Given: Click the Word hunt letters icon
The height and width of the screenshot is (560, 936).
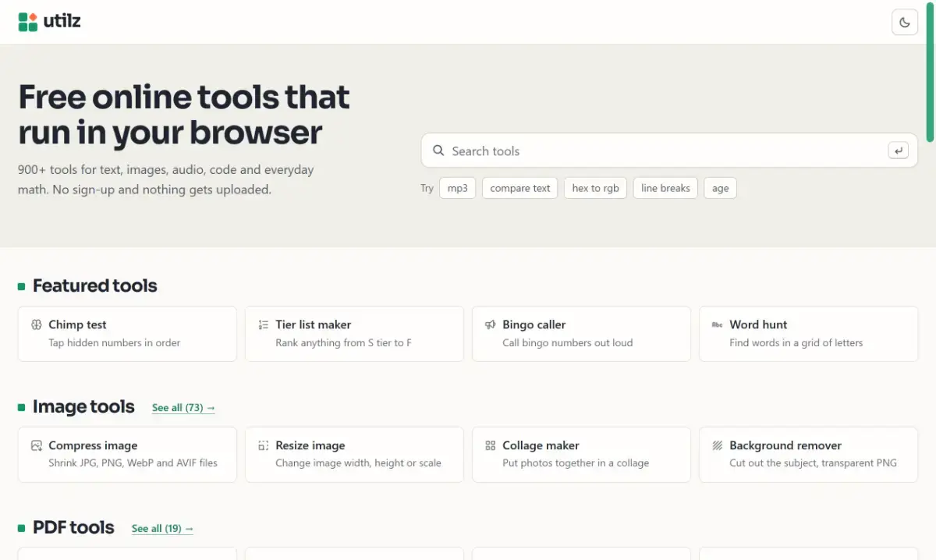Looking at the screenshot, I should click(717, 324).
